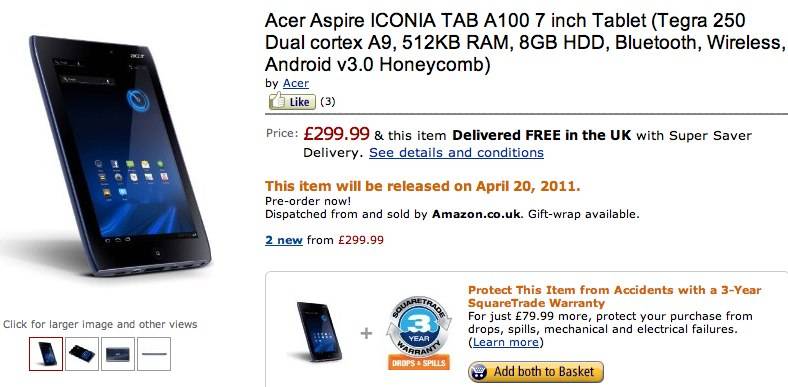Select the third tablet back-view thumbnail

118,354
